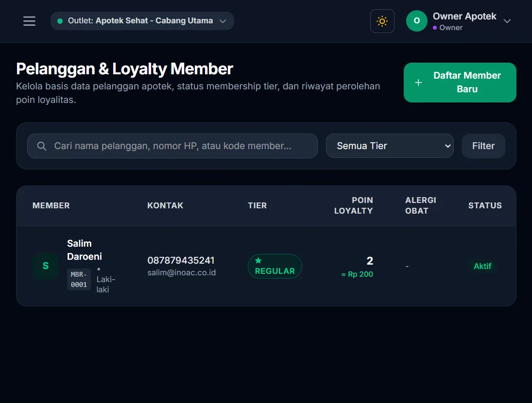This screenshot has height=403, width=532.
Task: Click phone number 087879435241
Action: (x=181, y=260)
